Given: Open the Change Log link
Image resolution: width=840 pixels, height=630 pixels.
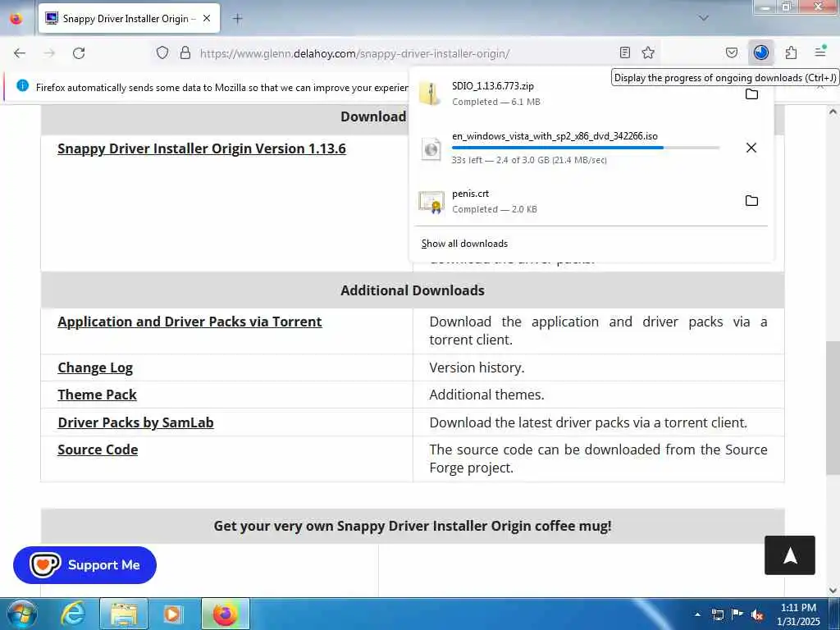Looking at the screenshot, I should coord(95,367).
